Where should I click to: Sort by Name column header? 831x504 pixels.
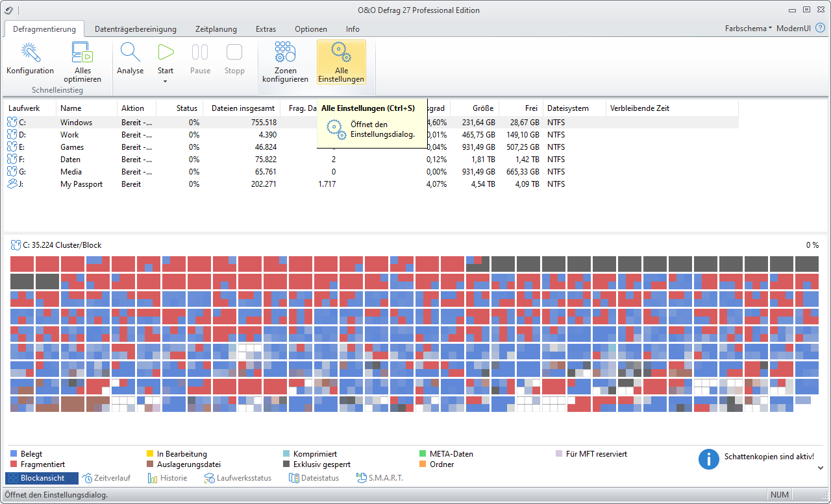pyautogui.click(x=86, y=108)
